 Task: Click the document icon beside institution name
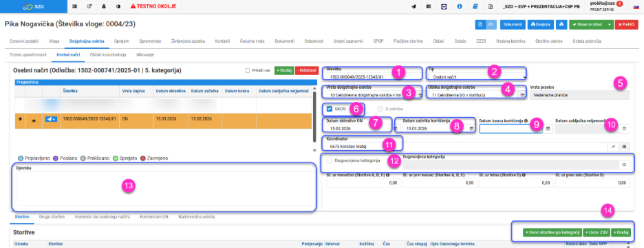(491, 7)
